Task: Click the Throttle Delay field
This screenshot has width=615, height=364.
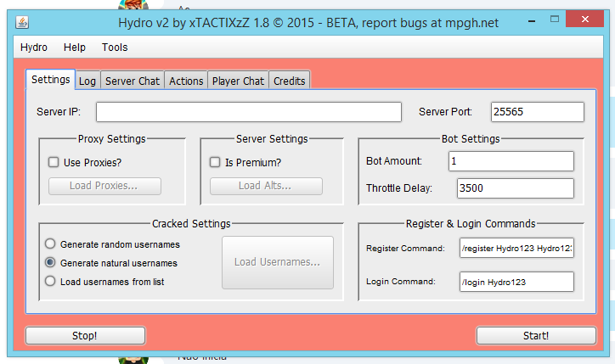Action: pyautogui.click(x=516, y=188)
